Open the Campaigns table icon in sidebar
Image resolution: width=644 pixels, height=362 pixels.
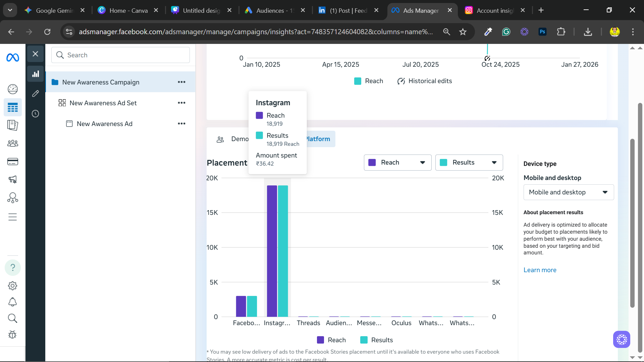pos(13,108)
